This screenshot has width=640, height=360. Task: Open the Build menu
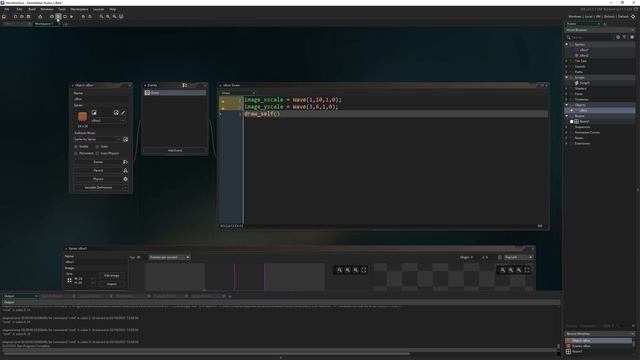pyautogui.click(x=32, y=9)
